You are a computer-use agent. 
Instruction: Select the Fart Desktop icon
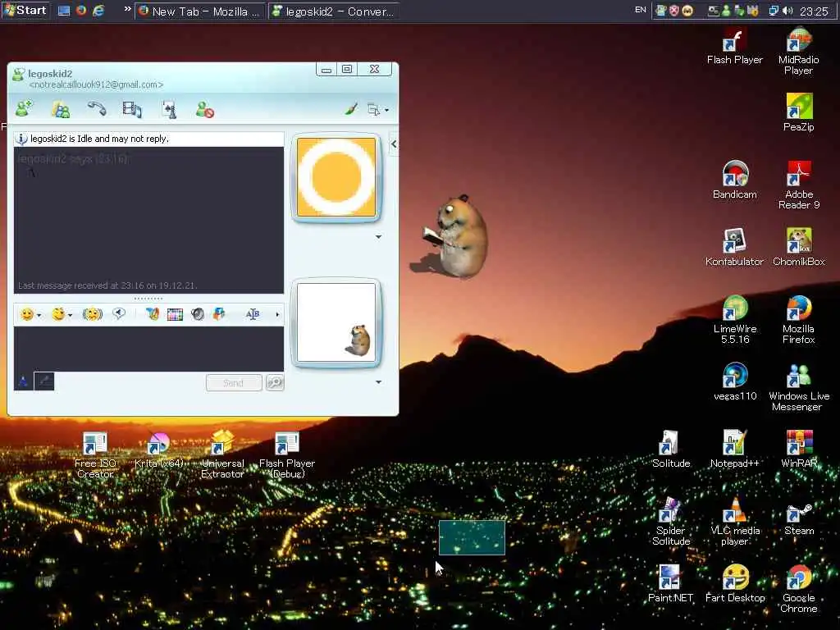[734, 583]
